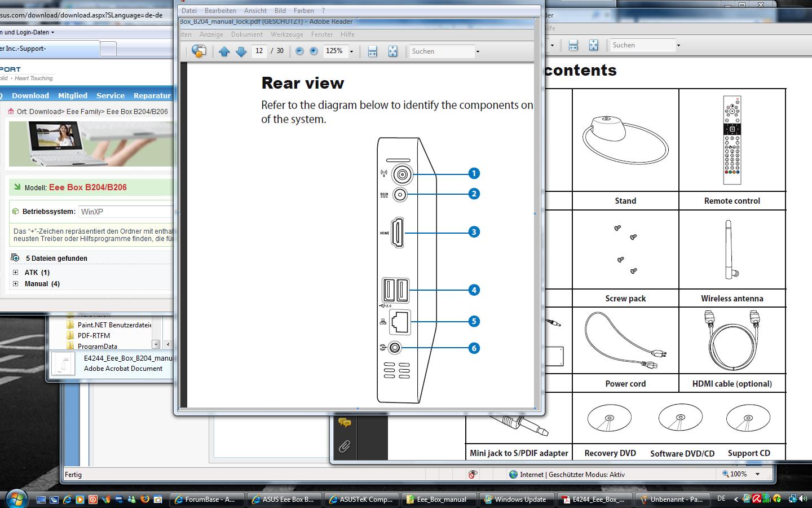Open the Suchen search options dropdown of the front Reader window
This screenshot has height=508, width=812.
point(478,51)
